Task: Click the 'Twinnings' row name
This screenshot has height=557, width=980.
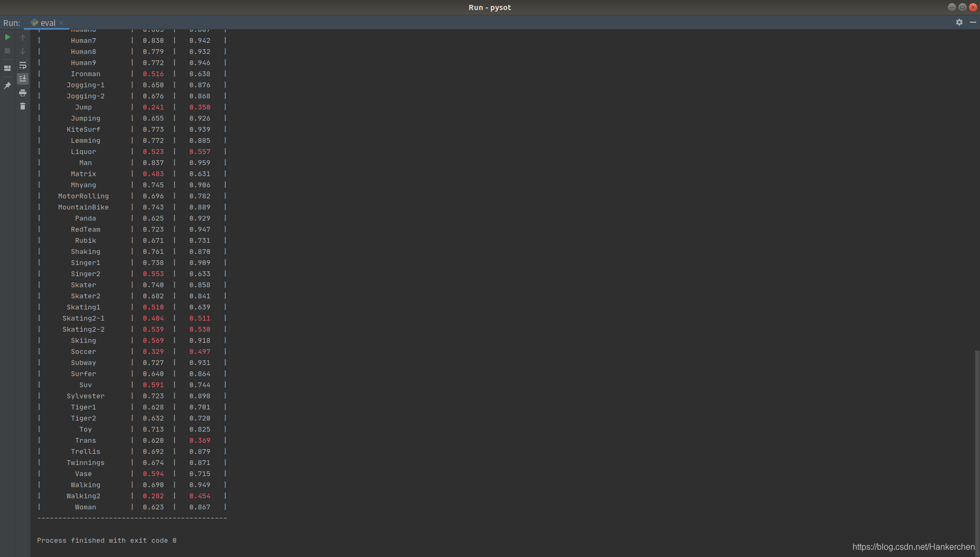Action: 86,463
